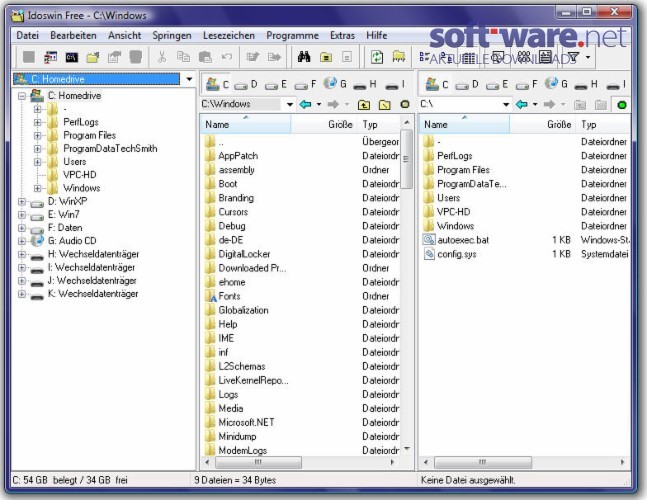Expand the PerfLogs tree folder
The width and height of the screenshot is (647, 500).
point(37,123)
